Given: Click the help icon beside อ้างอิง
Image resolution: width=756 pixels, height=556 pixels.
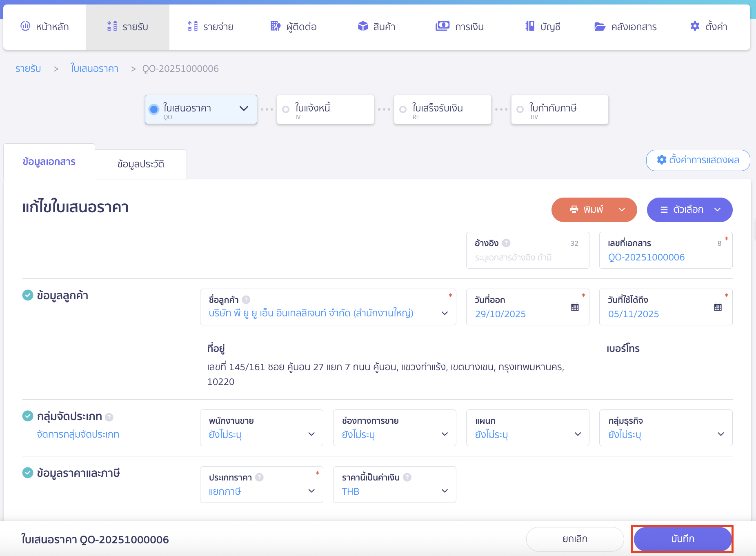Looking at the screenshot, I should [506, 243].
